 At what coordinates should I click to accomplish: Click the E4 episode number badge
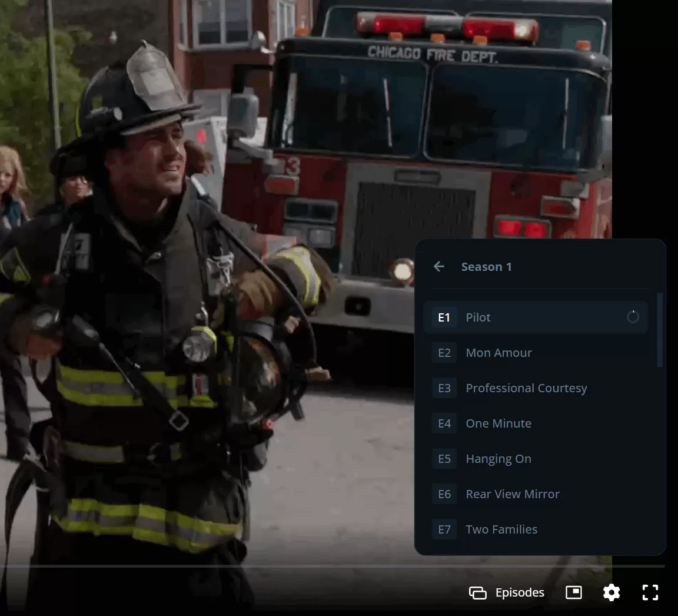444,423
